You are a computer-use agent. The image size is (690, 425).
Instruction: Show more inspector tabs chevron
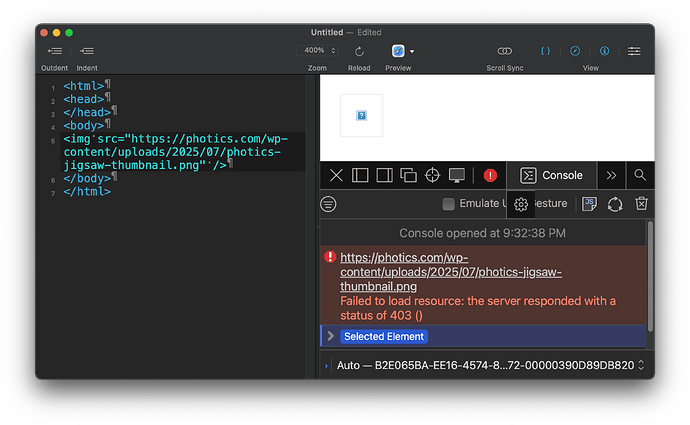(612, 175)
